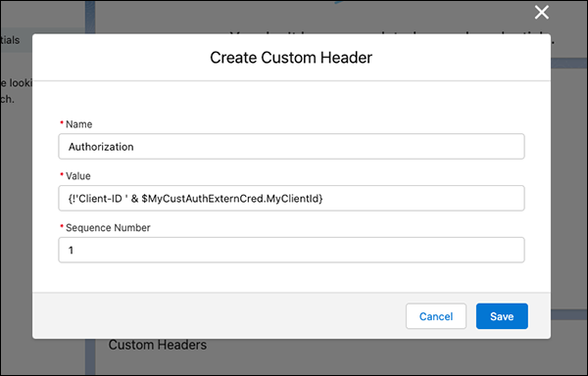Click the Custom Headers heading behind the dialog
Image resolution: width=588 pixels, height=376 pixels.
click(158, 345)
